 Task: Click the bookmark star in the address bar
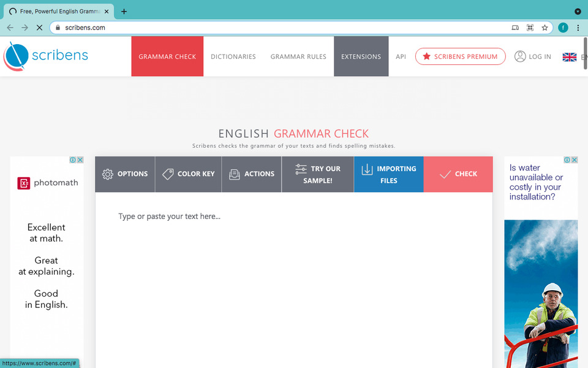coord(544,27)
